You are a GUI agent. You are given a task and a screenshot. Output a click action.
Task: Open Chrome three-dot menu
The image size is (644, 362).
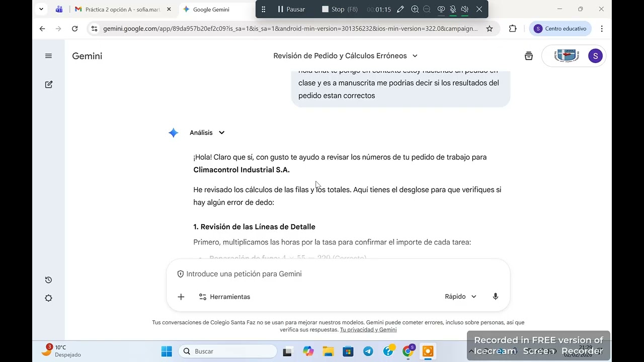click(x=602, y=29)
